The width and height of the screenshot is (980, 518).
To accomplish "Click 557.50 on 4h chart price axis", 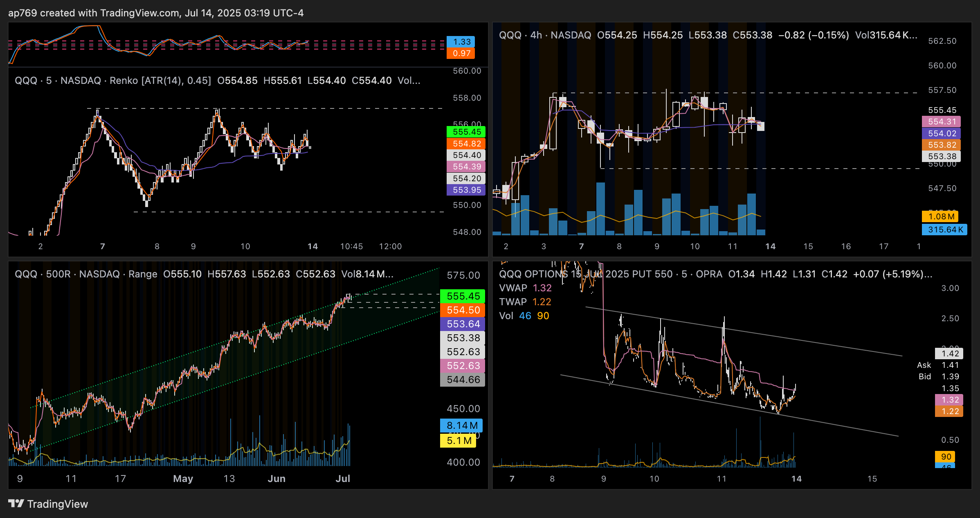I will 942,90.
